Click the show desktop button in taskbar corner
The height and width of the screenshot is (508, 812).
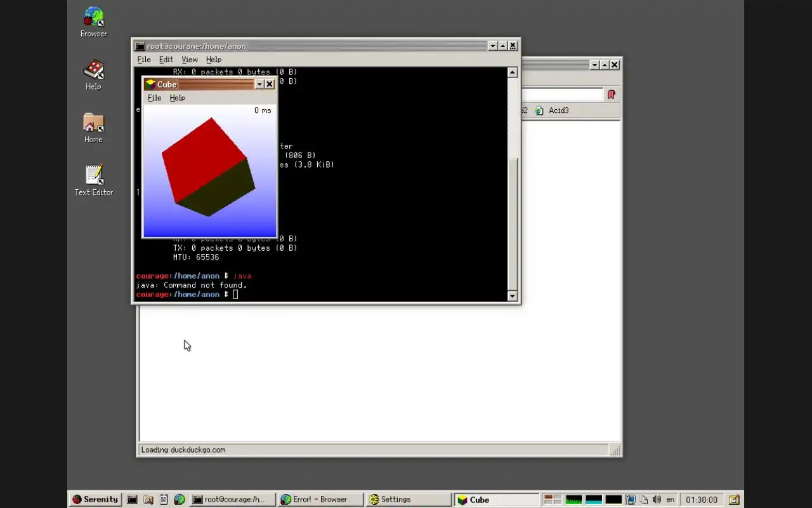(x=734, y=500)
